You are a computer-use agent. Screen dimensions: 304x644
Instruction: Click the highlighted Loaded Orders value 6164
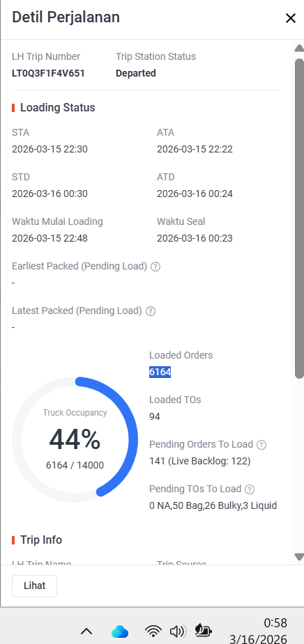(160, 372)
